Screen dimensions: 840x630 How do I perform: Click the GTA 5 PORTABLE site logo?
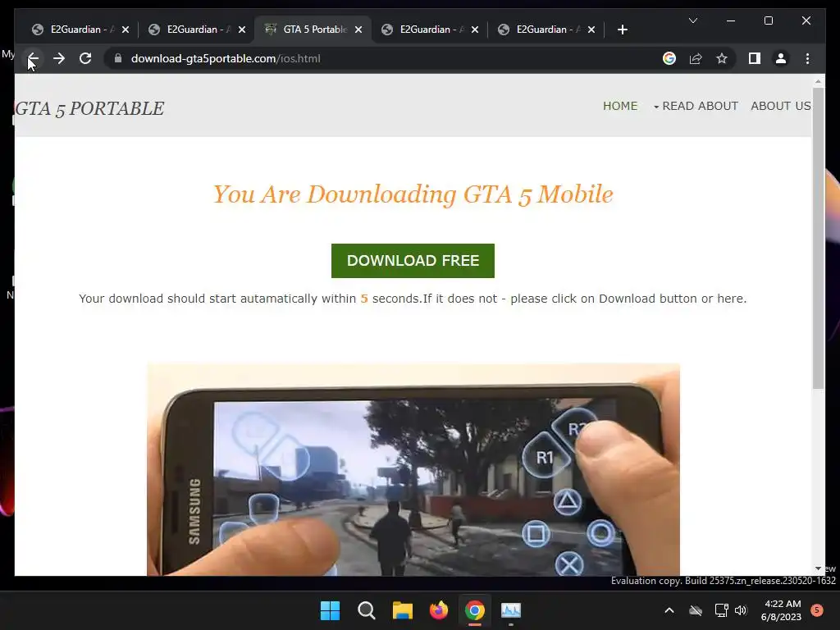pos(89,108)
